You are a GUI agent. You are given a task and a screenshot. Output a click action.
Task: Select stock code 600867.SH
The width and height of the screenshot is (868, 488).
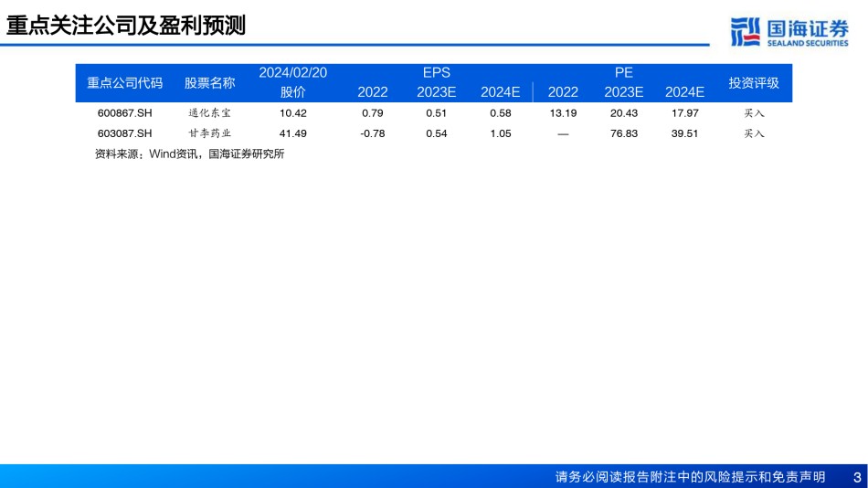124,113
